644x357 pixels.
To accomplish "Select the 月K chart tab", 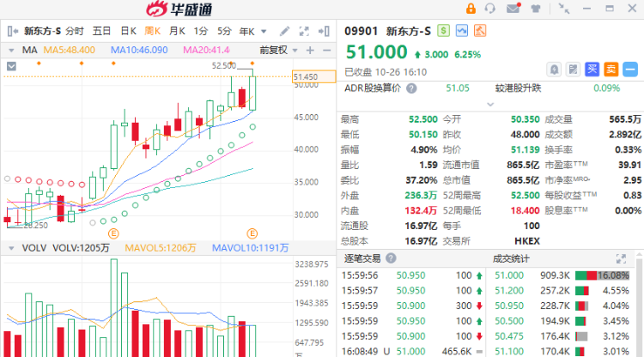I will pos(177,31).
